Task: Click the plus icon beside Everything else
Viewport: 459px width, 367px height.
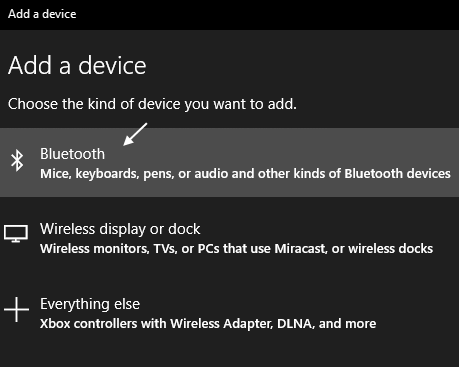Action: coord(16,310)
